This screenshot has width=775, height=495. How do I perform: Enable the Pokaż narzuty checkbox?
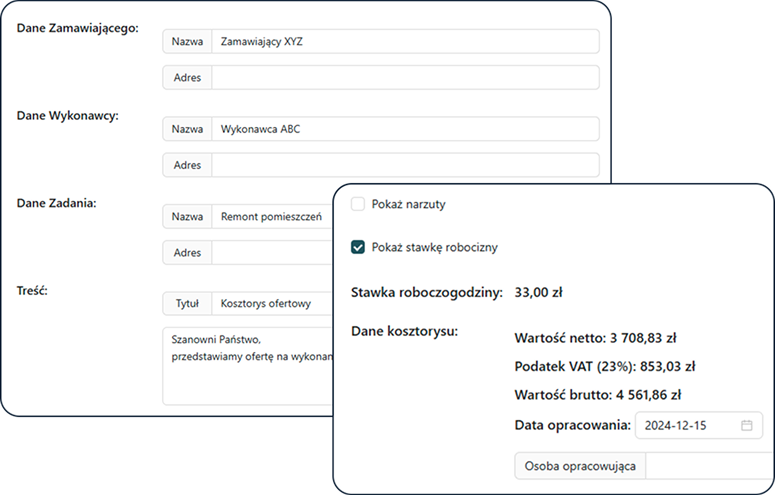[x=358, y=204]
